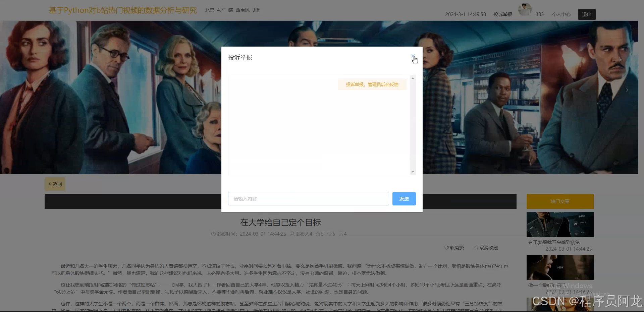Click the 投诉举报，管理员后台反馈 message bubble
Viewport: 644px width, 312px height.
tap(372, 84)
